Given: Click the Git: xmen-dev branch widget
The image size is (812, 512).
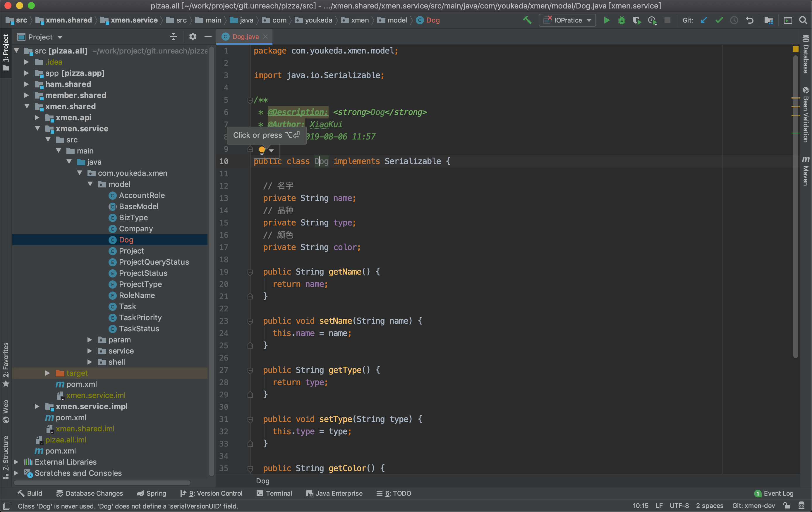Looking at the screenshot, I should pos(753,506).
